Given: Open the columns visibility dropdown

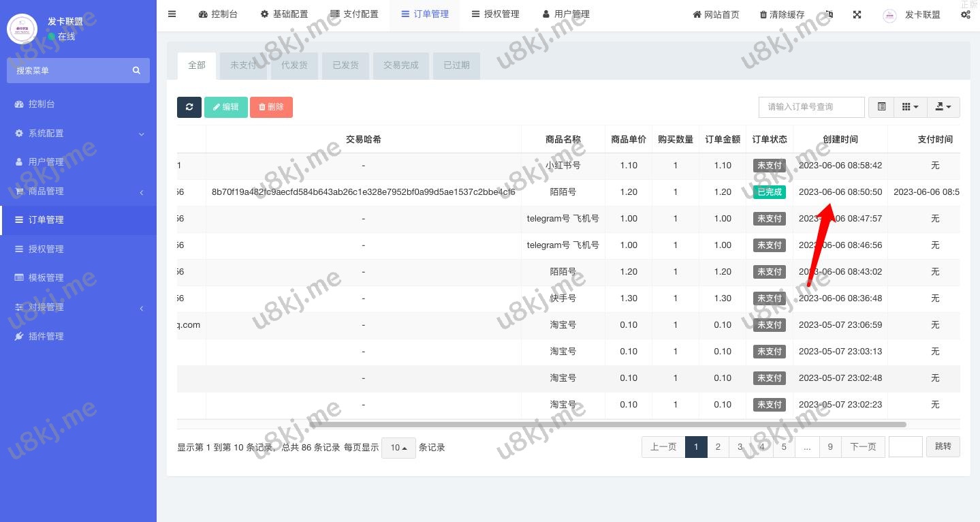Looking at the screenshot, I should coord(910,107).
